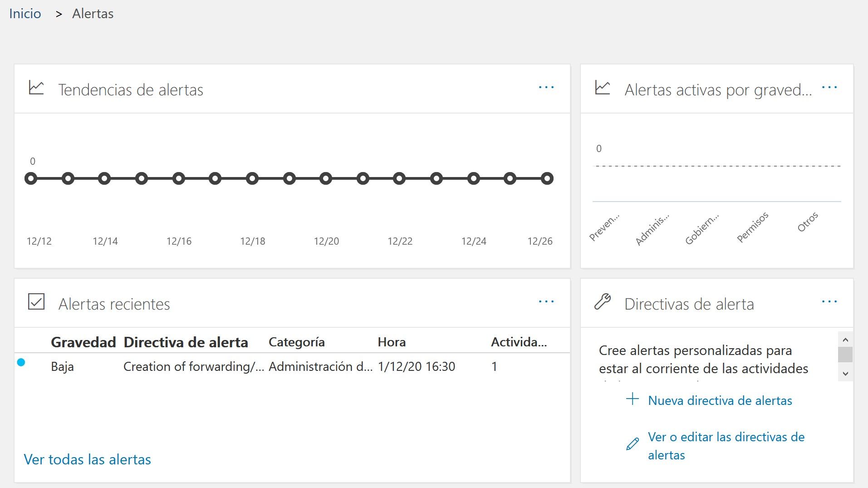
Task: Select the 12/26 data point on the trend chart
Action: [547, 178]
